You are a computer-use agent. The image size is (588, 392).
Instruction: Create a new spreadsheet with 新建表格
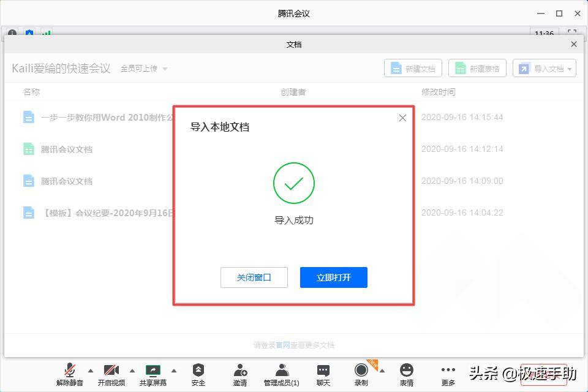pyautogui.click(x=477, y=68)
